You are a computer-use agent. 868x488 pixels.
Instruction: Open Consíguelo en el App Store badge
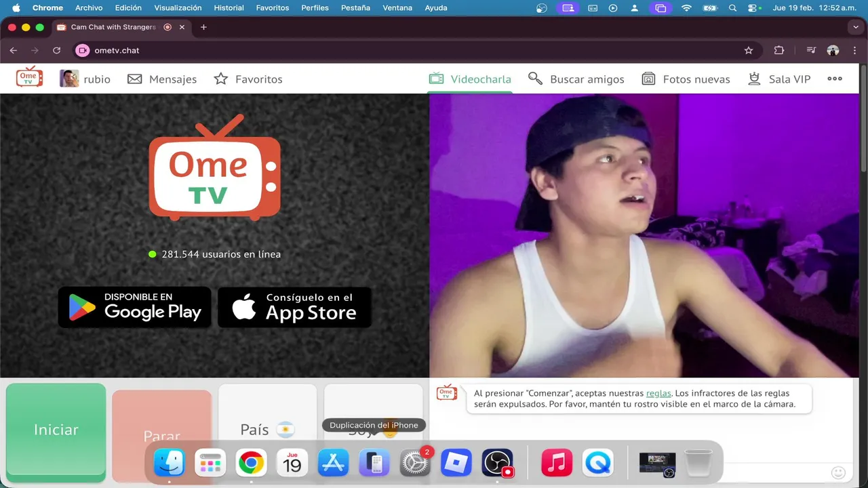294,307
